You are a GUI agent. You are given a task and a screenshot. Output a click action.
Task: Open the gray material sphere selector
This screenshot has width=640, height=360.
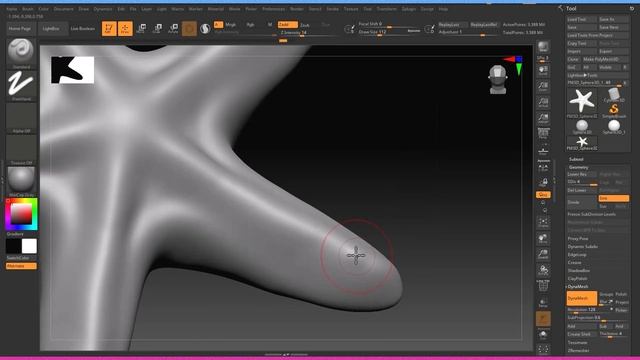click(x=21, y=179)
